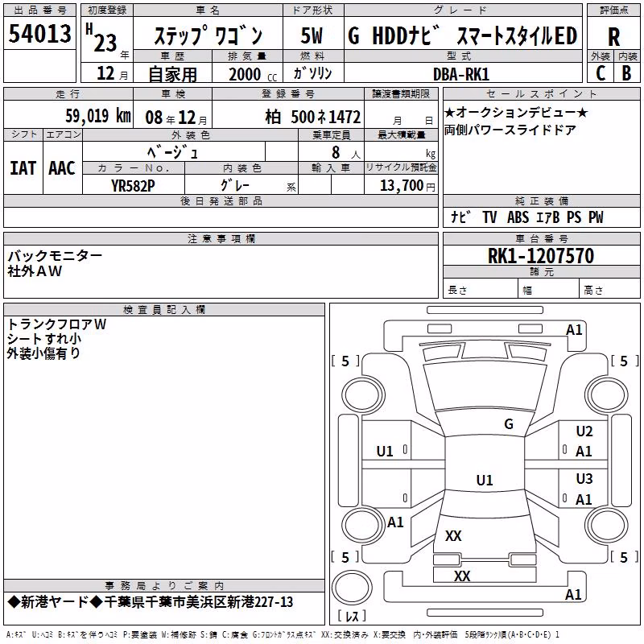Select the model code DBA-RK1
Image resolution: width=644 pixels, height=644 pixels.
point(461,74)
